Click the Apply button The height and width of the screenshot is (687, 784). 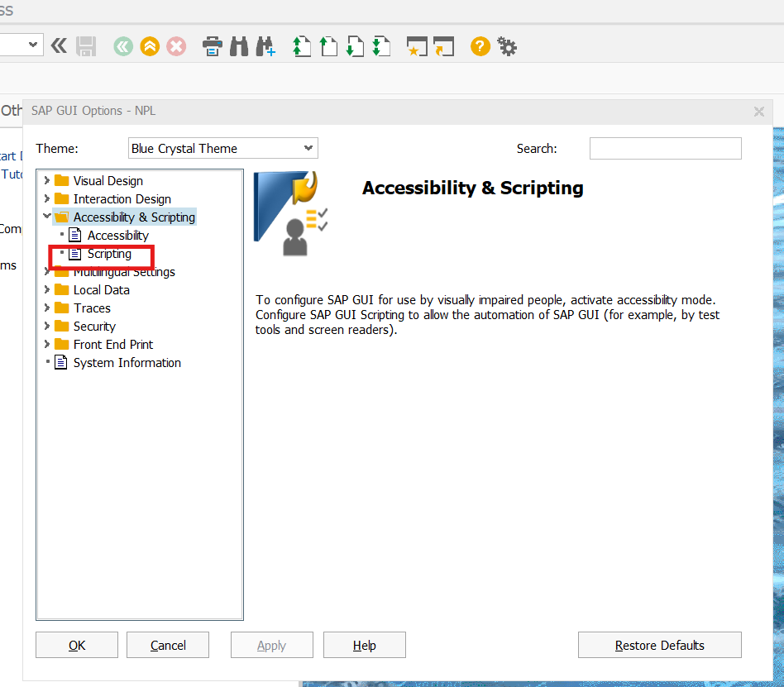coord(271,645)
